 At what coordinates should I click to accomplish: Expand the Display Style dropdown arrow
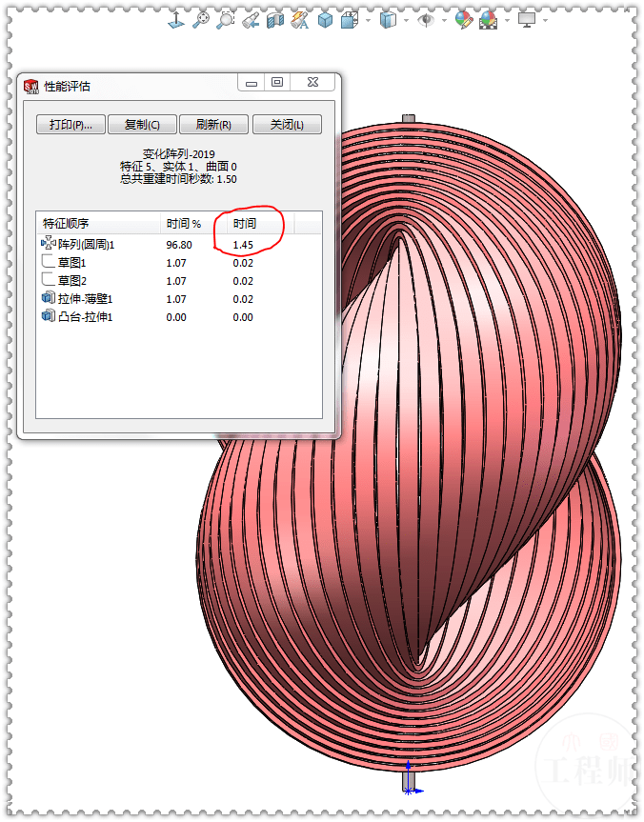[x=407, y=21]
